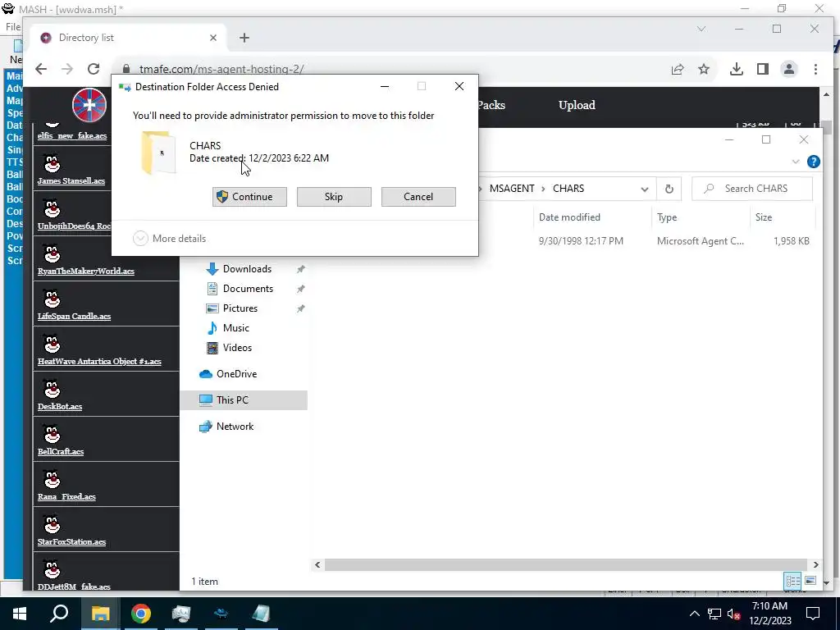
Task: Show hidden system tray icons
Action: pyautogui.click(x=694, y=614)
